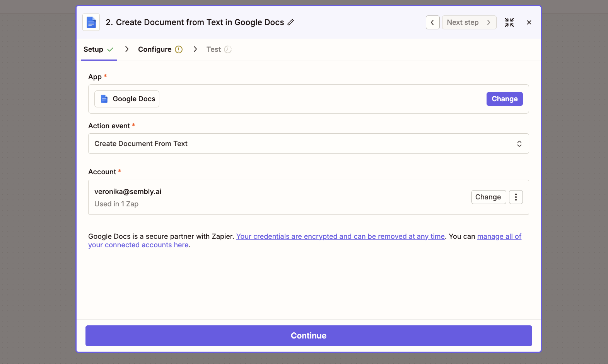Screen dimensions: 608x364
Task: Change the connected veronika@sembly.ai account
Action: point(488,197)
